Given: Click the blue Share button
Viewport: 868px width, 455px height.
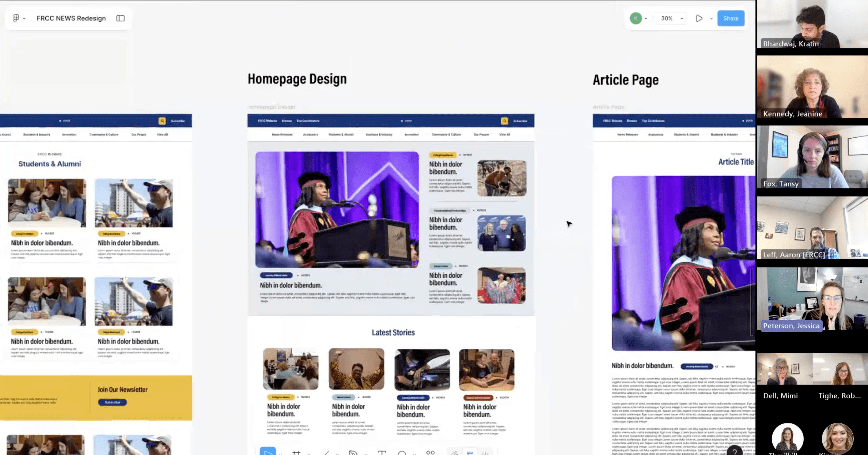Looking at the screenshot, I should tap(731, 18).
